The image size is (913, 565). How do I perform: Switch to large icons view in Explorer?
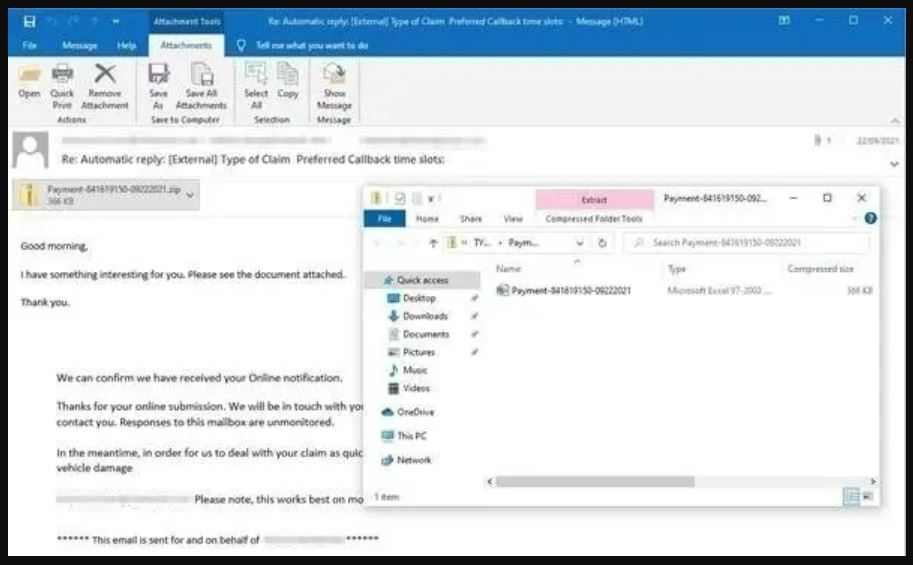point(866,496)
